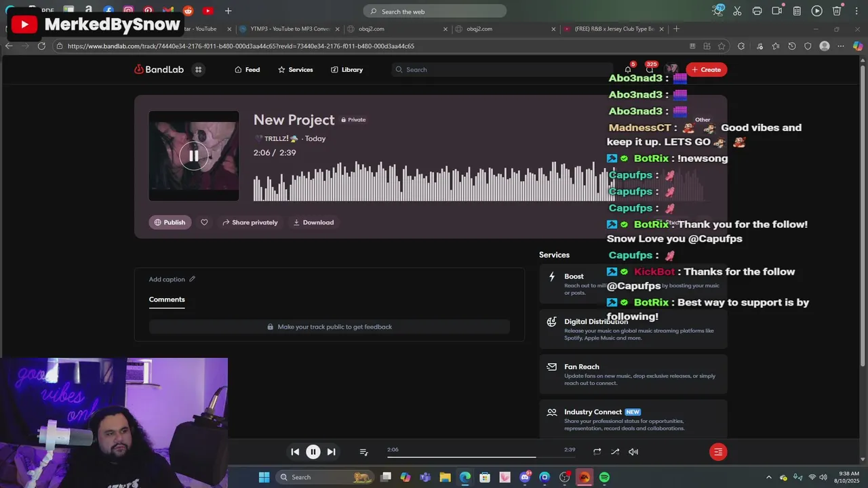Screen dimensions: 868x488
Task: Open the browser three-dot menu
Action: [841, 46]
